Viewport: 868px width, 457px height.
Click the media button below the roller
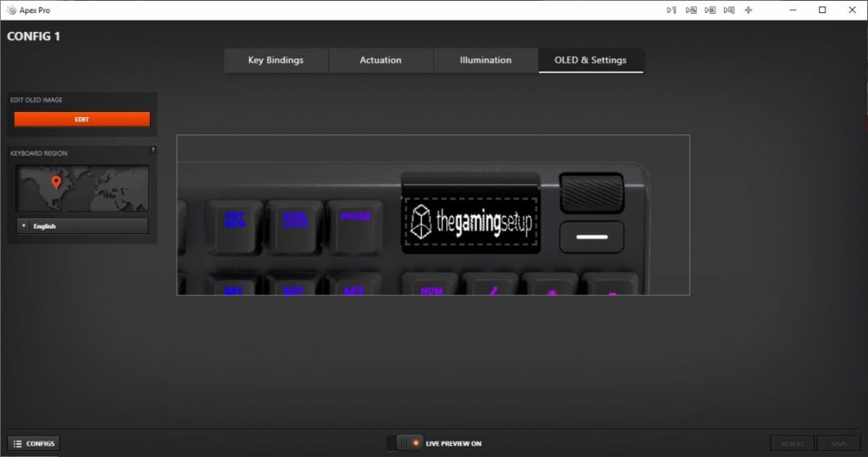tap(592, 237)
